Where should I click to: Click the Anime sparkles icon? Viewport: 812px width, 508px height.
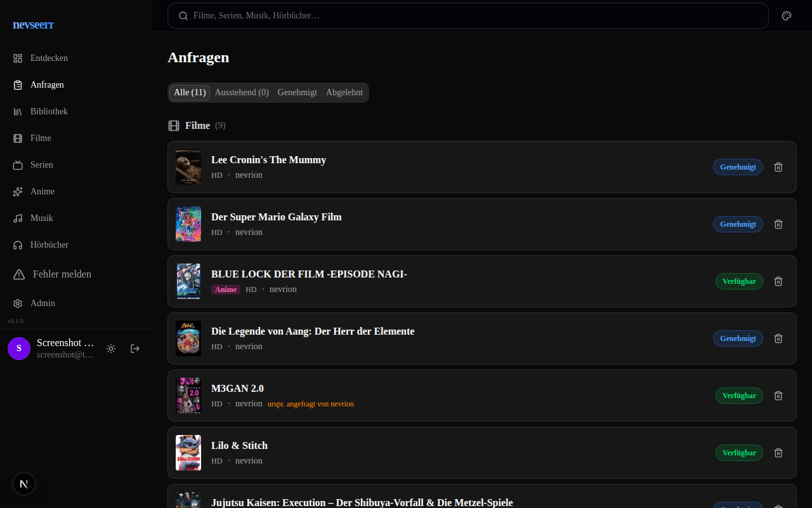[18, 192]
